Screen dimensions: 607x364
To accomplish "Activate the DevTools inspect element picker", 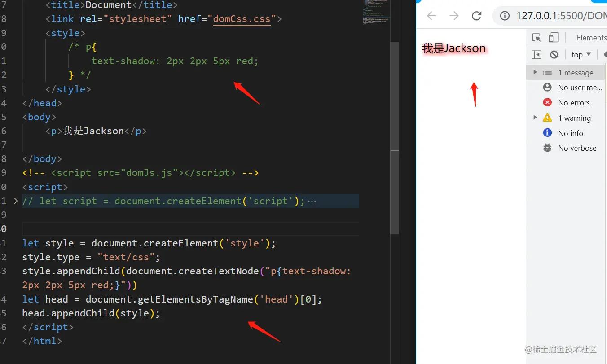I will (537, 38).
